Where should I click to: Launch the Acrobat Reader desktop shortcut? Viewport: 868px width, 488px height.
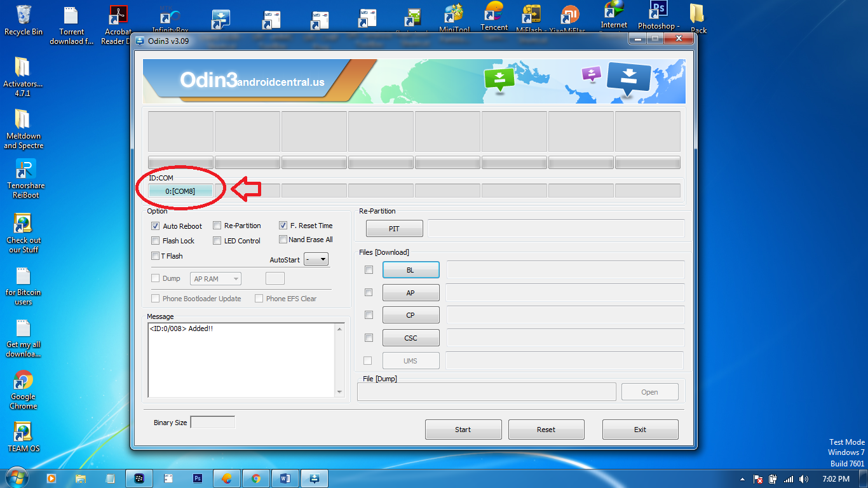[118, 25]
